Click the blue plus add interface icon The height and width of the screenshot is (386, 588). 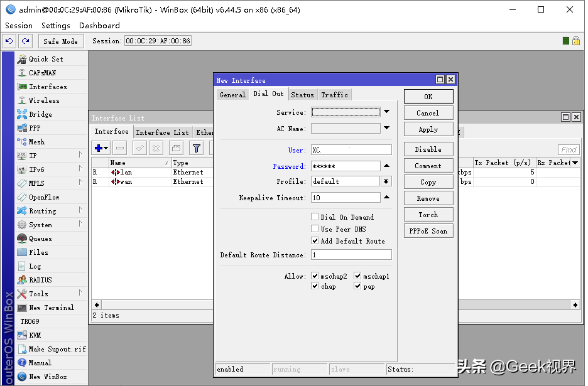pyautogui.click(x=101, y=148)
